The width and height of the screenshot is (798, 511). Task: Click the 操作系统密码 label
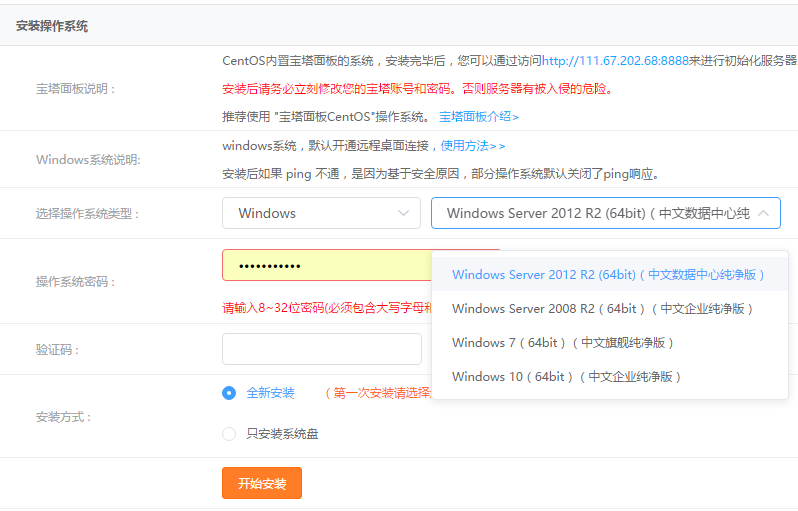[76, 282]
